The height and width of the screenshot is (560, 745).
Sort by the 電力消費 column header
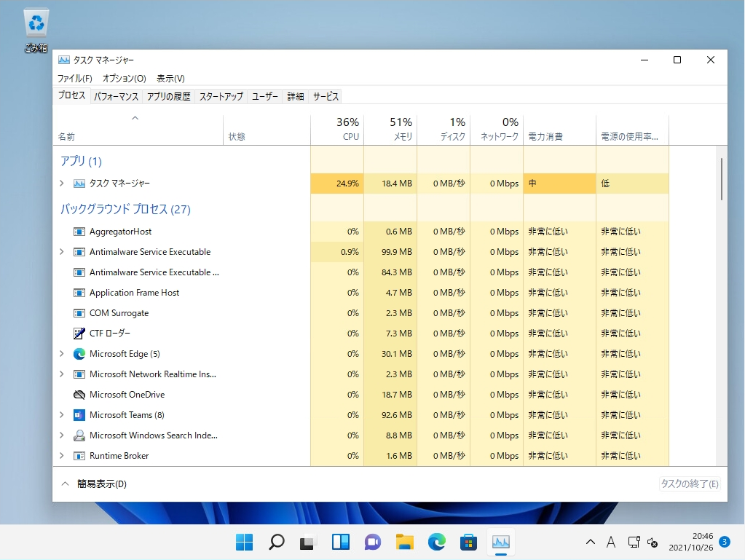(560, 130)
